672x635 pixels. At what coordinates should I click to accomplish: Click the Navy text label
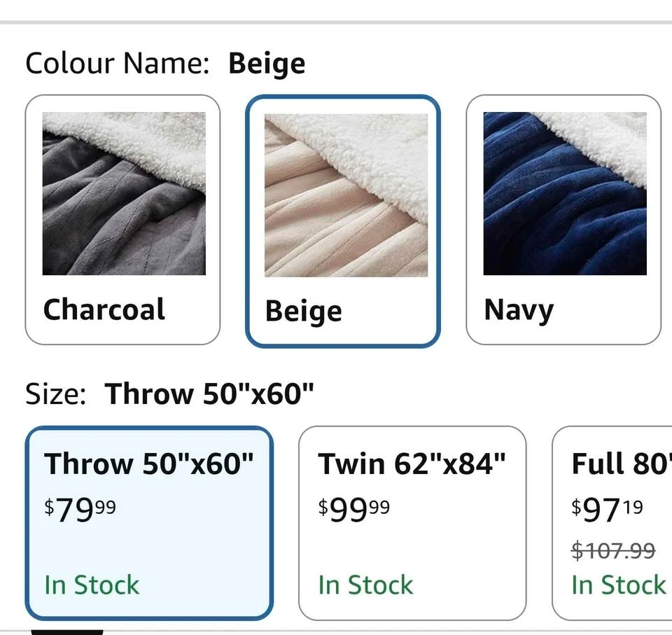519,309
